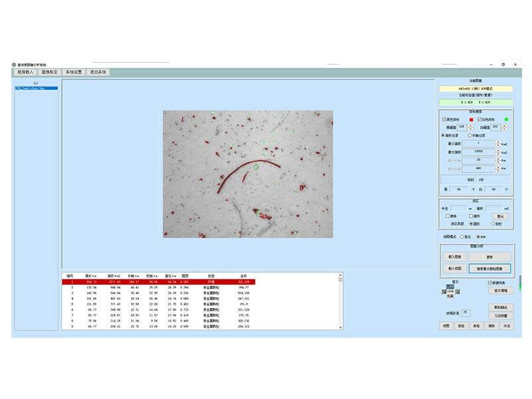The width and height of the screenshot is (532, 399).
Task: Increase the 最大面积 (max area) spinner
Action: (499, 150)
